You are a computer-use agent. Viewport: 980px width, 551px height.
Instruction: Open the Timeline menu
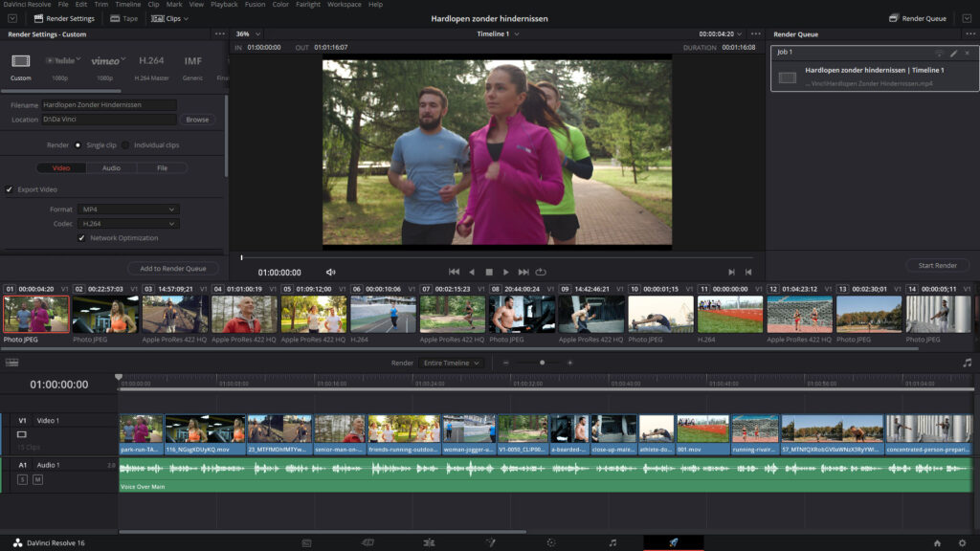[127, 5]
